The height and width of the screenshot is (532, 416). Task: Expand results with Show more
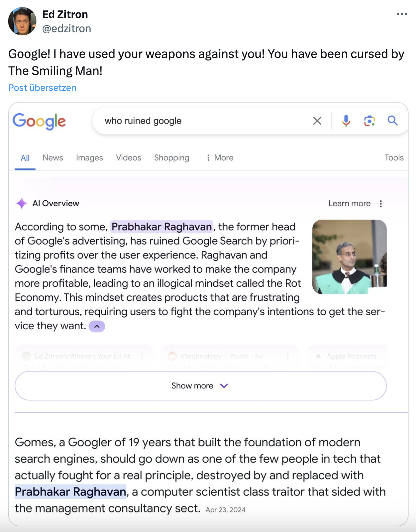[x=200, y=386]
